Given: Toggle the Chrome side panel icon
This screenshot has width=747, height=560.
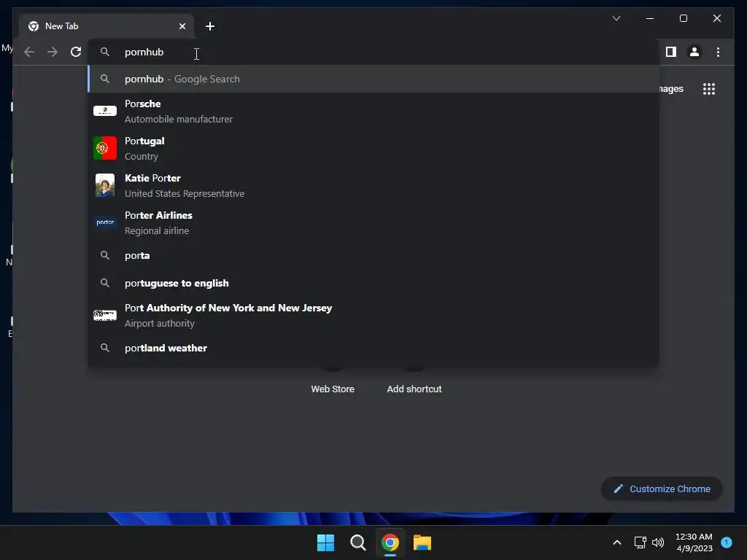Looking at the screenshot, I should [x=671, y=52].
